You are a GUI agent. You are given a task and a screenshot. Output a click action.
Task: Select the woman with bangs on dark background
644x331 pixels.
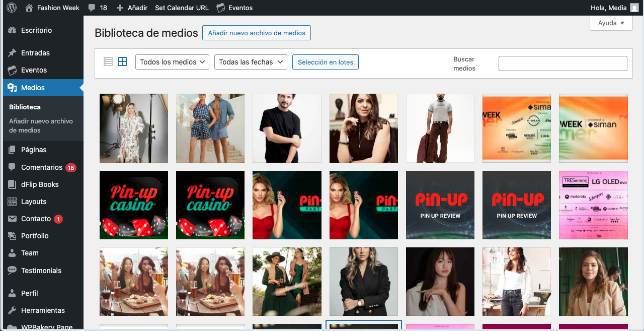[440, 282]
